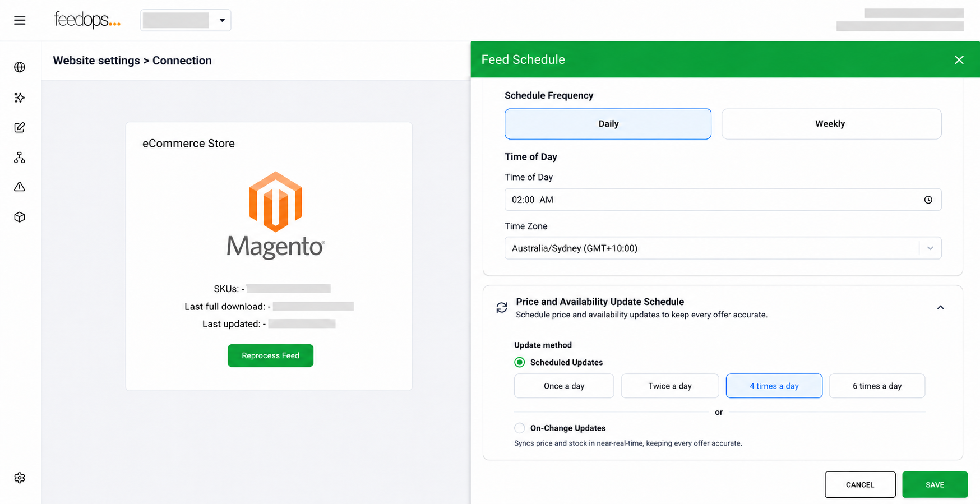Viewport: 980px width, 504px height.
Task: Choose Twice a day update frequency
Action: tap(670, 386)
